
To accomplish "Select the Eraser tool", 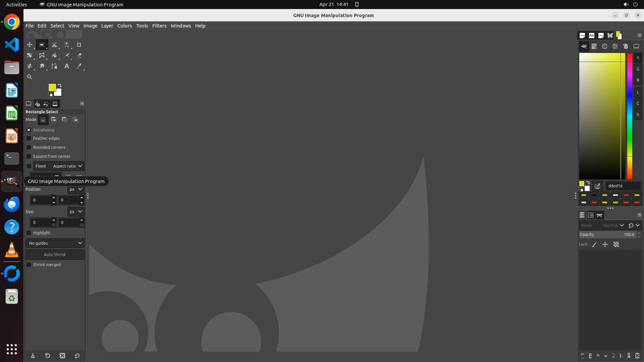I will 79,55.
